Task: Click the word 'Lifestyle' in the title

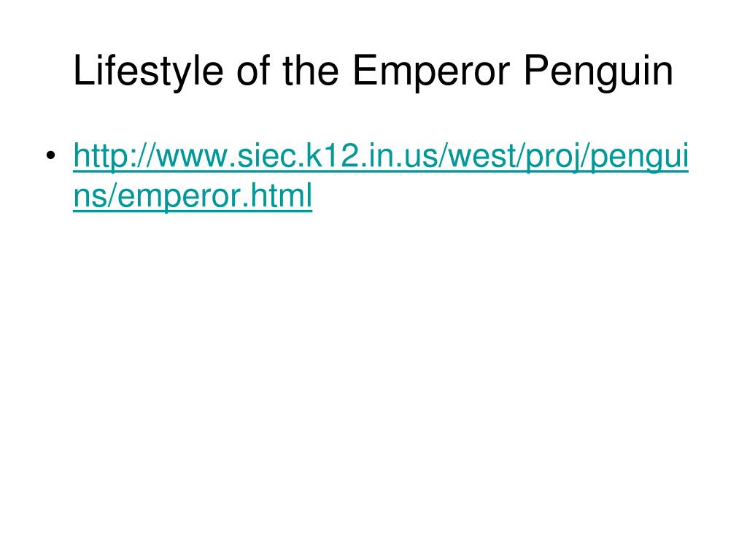Action: [x=148, y=71]
